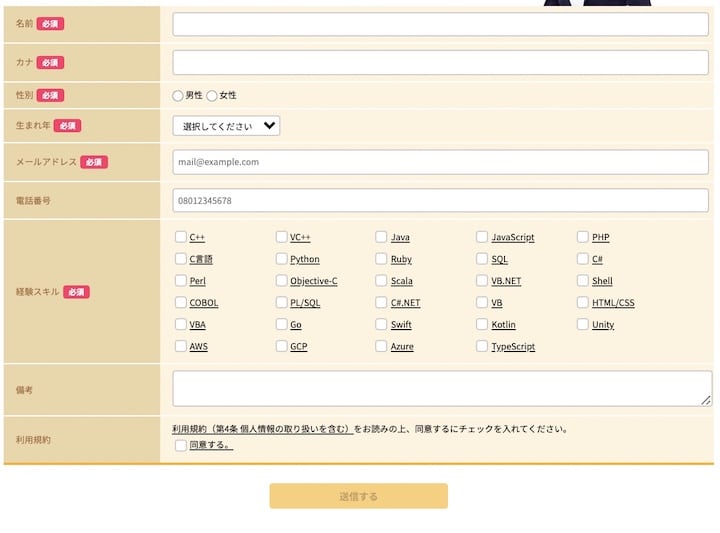Check the COBOL skill checkbox
Image resolution: width=720 pixels, height=533 pixels.
click(181, 302)
